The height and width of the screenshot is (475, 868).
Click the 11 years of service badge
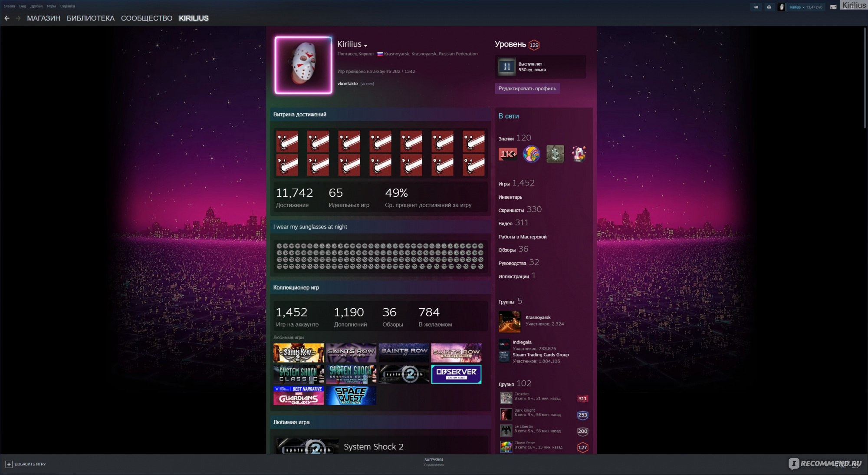[x=506, y=66]
